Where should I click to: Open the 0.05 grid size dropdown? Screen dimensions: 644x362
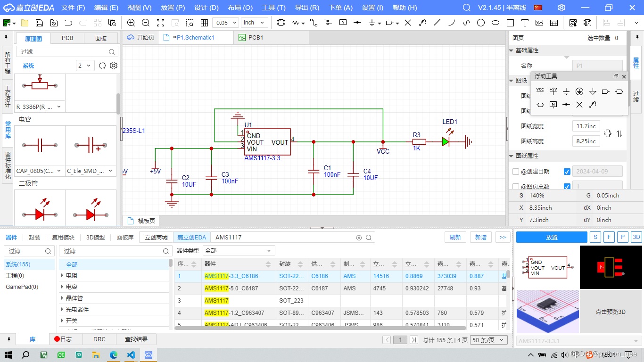(226, 23)
